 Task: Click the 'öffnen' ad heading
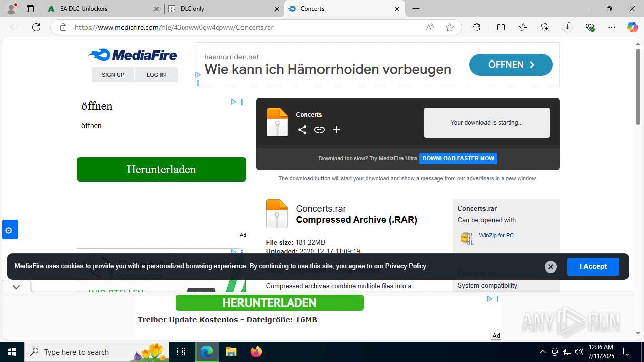coord(97,106)
